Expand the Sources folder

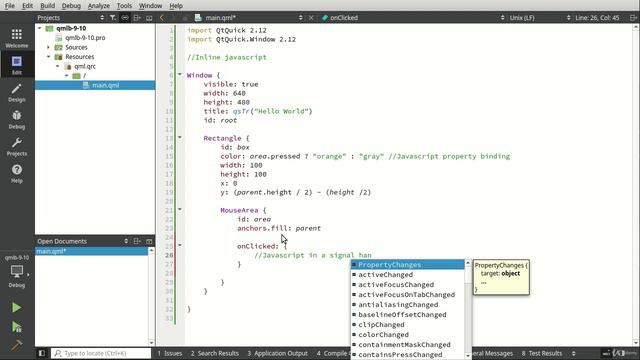49,47
